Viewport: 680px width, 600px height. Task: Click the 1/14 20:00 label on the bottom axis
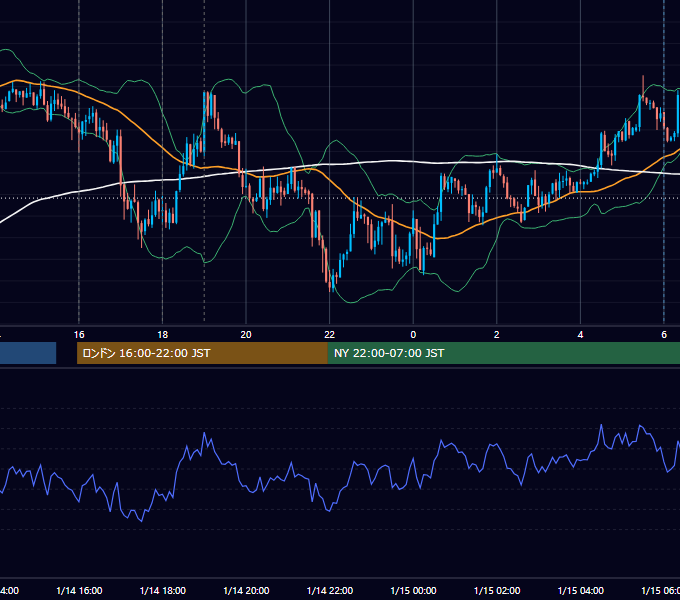coord(246,590)
